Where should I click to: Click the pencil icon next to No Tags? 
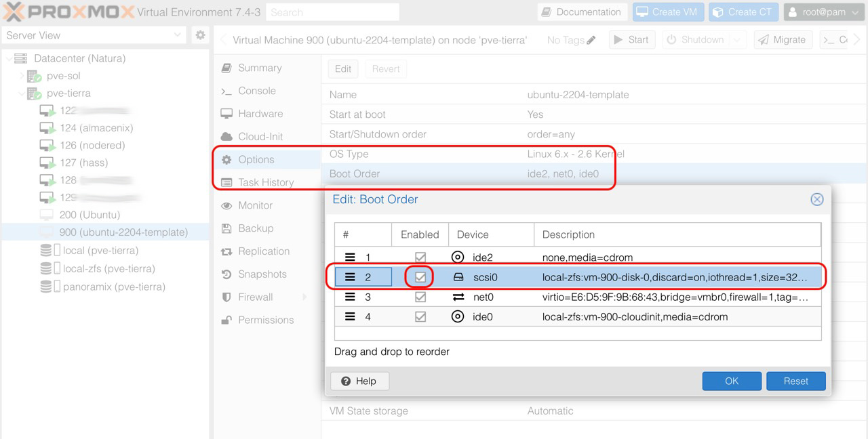click(x=591, y=40)
